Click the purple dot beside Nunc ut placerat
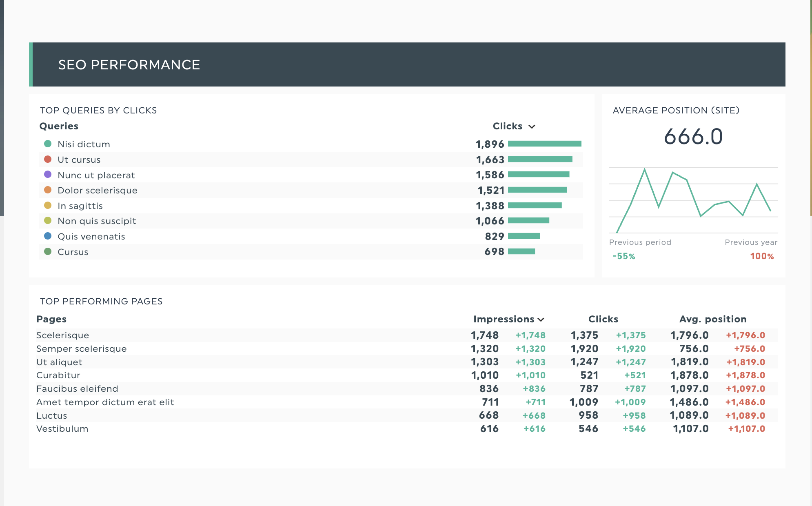Image resolution: width=812 pixels, height=506 pixels. [48, 175]
